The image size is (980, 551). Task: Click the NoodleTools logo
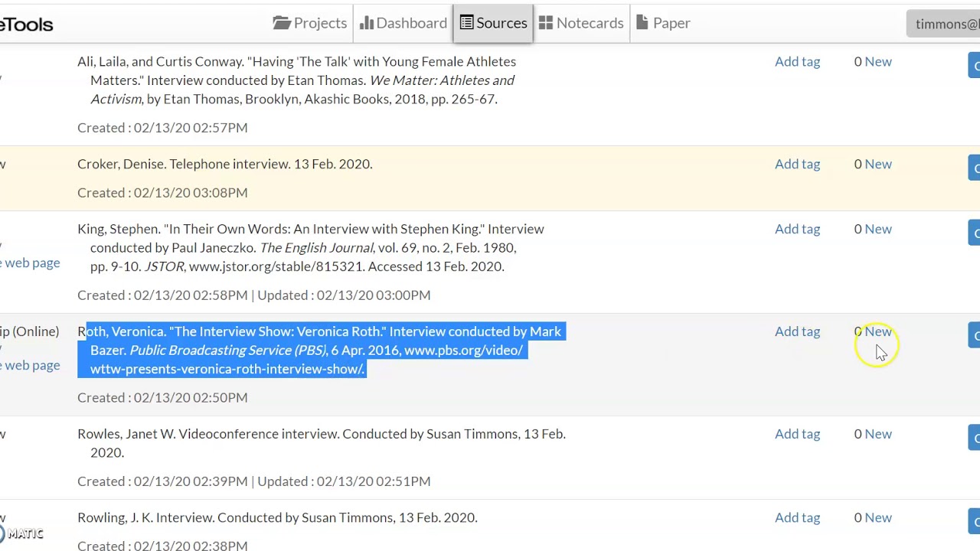tap(27, 24)
